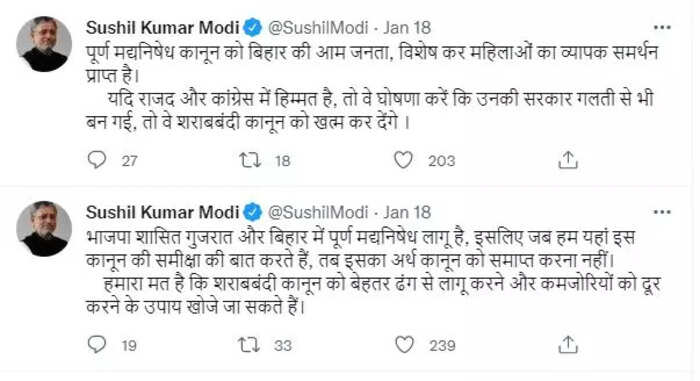Screen dimensions: 700x381
Task: Click the profile photo on the first tweet
Action: coord(44,44)
